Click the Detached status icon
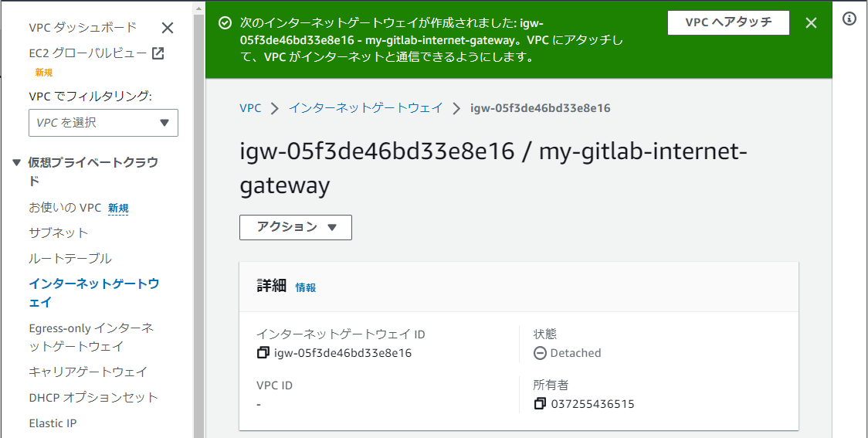 click(540, 353)
